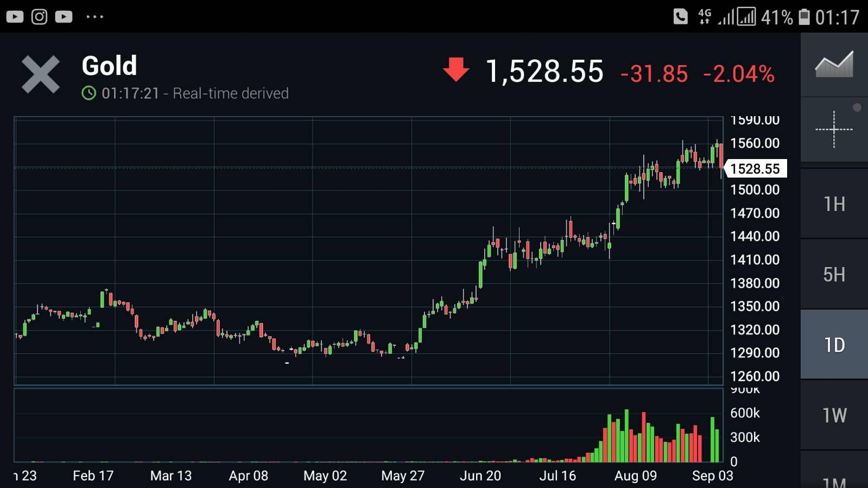Tap the May 02 date label
This screenshot has height=488, width=868.
point(325,476)
